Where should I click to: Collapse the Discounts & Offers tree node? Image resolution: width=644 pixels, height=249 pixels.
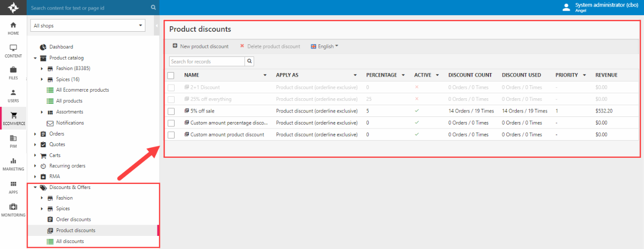35,188
